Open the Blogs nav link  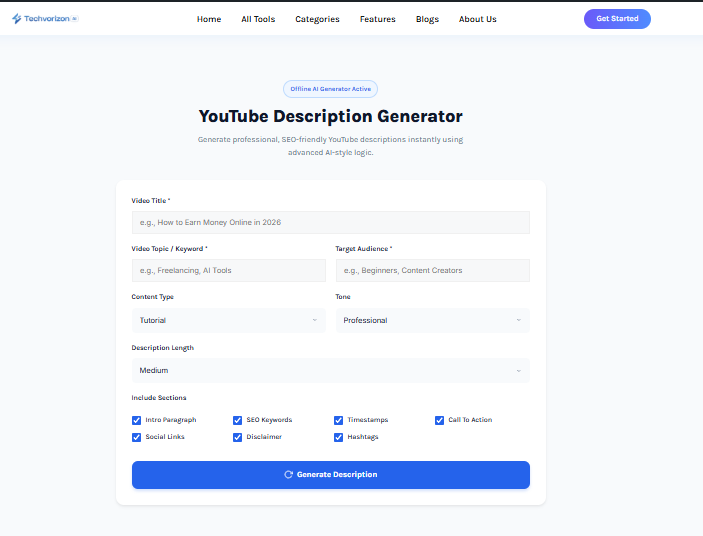427,19
